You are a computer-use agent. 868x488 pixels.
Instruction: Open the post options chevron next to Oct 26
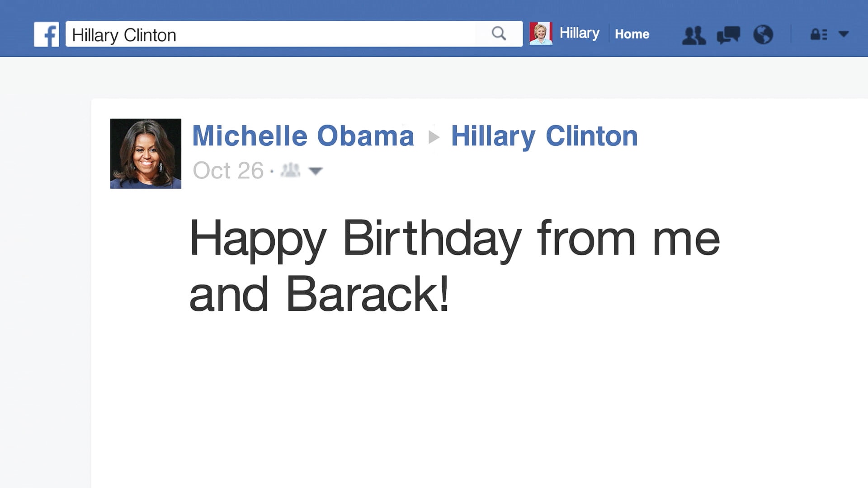click(x=316, y=171)
